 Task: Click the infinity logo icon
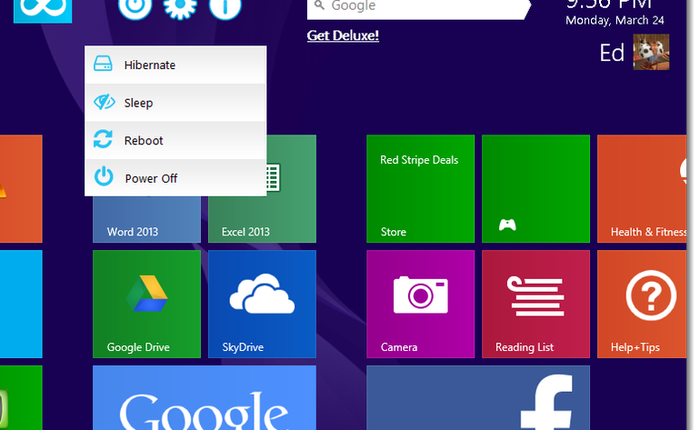coord(42,10)
